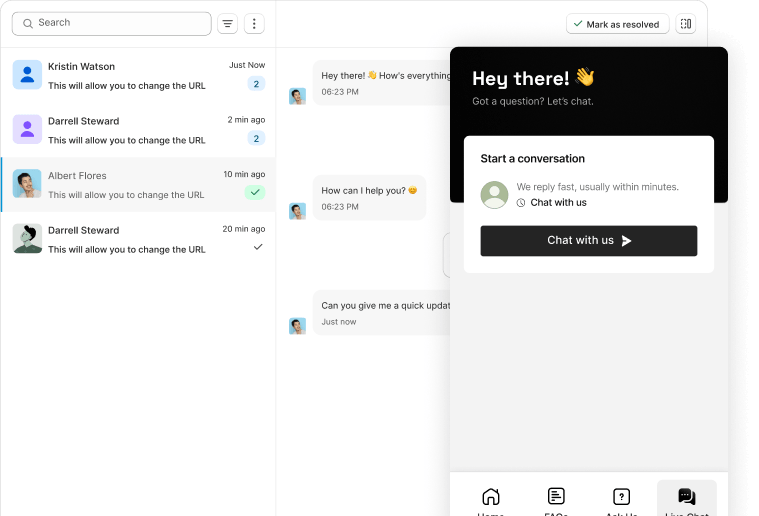This screenshot has height=516, width=759.
Task: Click the Home tab icon in widget
Action: coord(490,497)
